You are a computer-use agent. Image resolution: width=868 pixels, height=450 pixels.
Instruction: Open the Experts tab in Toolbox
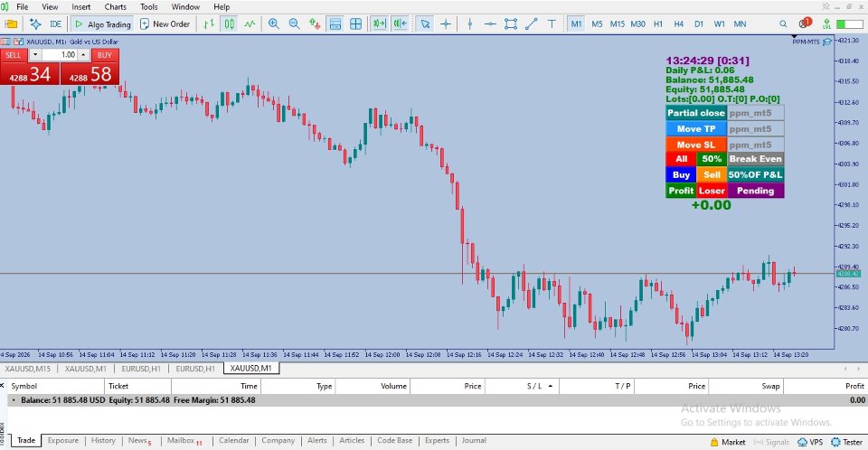(x=437, y=441)
